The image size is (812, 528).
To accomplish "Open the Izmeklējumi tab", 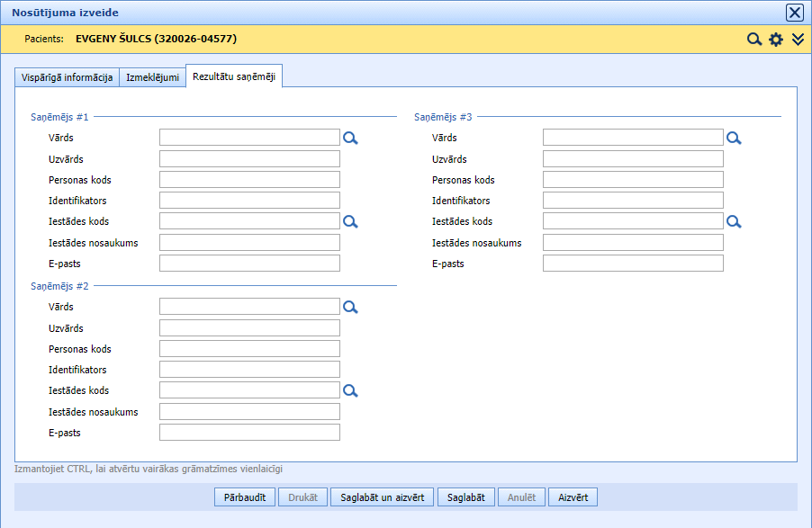I will [152, 77].
